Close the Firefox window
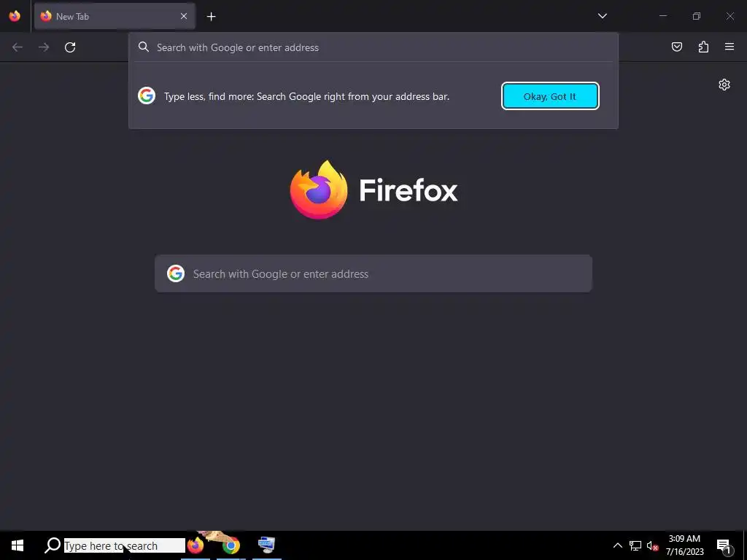Image resolution: width=747 pixels, height=560 pixels. tap(729, 16)
